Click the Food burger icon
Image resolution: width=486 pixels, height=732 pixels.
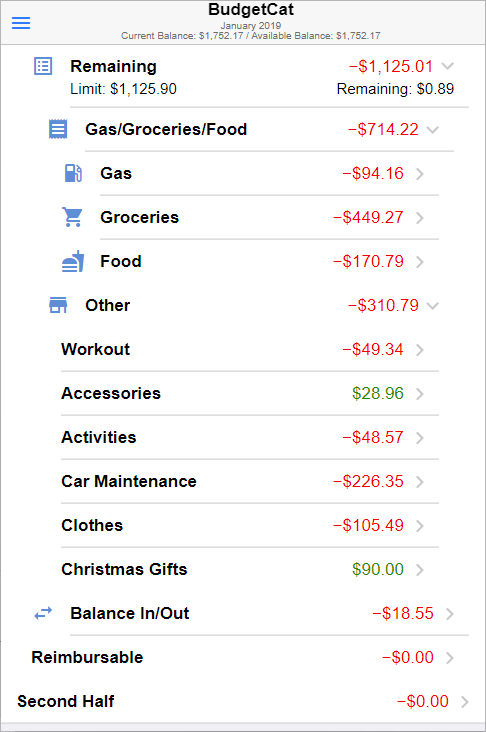pos(73,261)
